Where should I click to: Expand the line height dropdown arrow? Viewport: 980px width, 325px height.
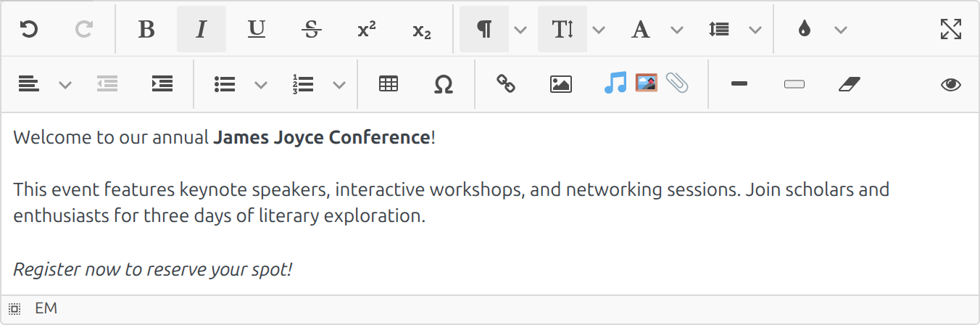point(755,29)
